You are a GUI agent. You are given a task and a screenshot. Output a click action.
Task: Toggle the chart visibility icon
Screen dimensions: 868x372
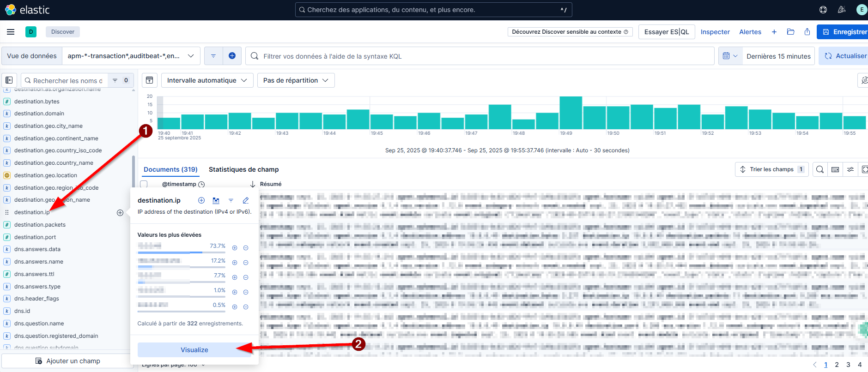150,80
